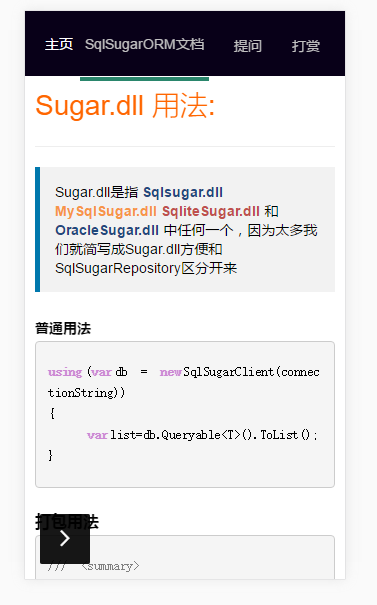Screen dimensions: 377x605
Task: Click the using keyword in code block
Action: [x=65, y=372]
